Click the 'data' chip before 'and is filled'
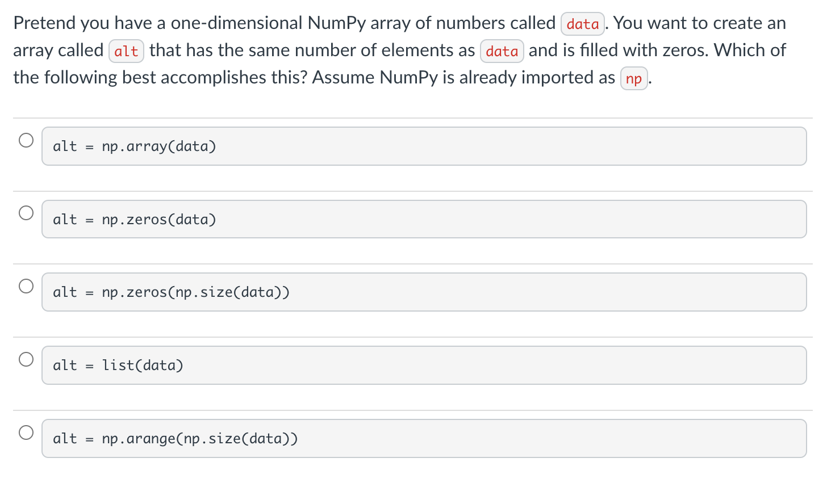827x504 pixels. coord(502,51)
